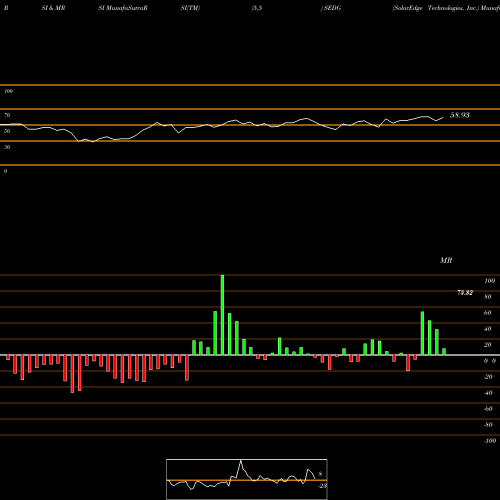The width and height of the screenshot is (500, 500).
Task: Click the RSI axis label 30
Action: point(7,147)
